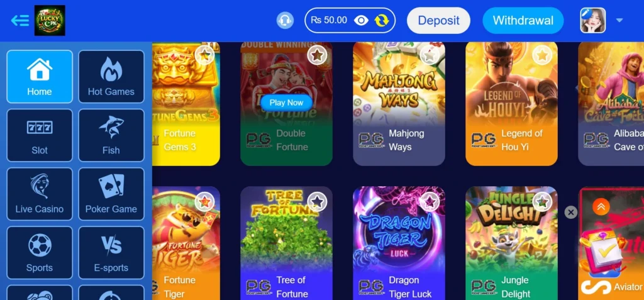
Task: Open the Live Casino category
Action: coord(40,194)
